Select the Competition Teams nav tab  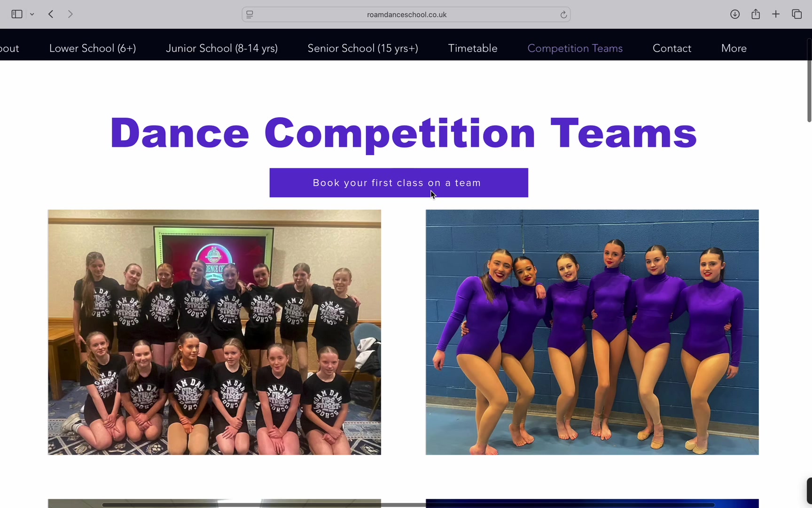(x=575, y=48)
